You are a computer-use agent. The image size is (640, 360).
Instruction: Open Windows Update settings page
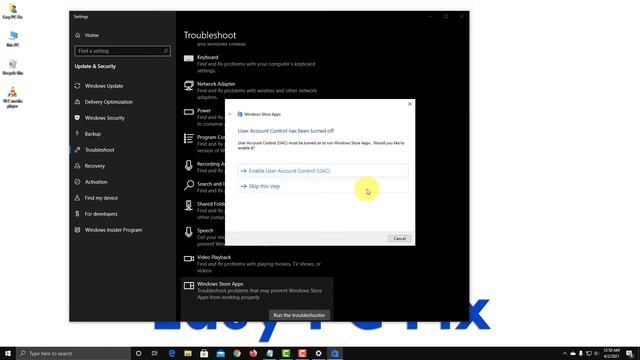(x=104, y=86)
